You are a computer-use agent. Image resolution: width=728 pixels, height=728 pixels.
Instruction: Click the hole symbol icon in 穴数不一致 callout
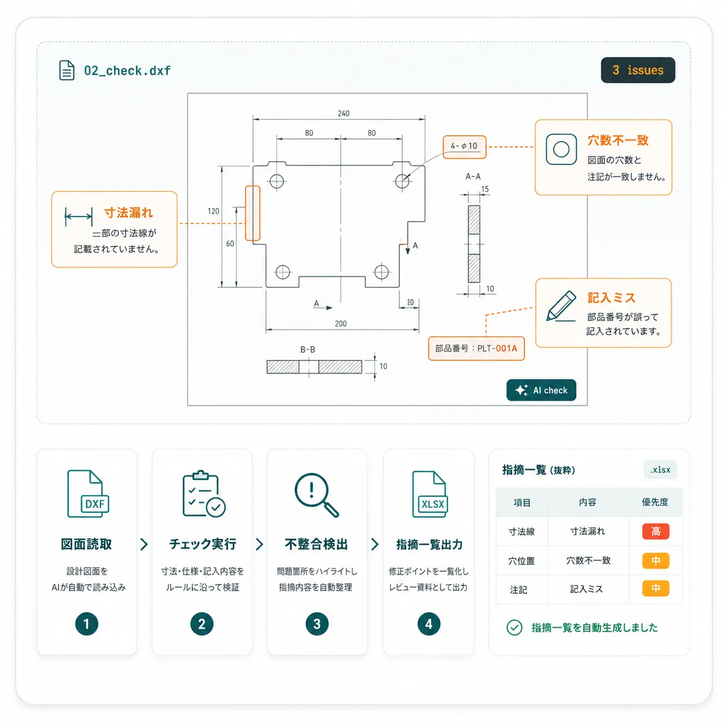click(561, 149)
